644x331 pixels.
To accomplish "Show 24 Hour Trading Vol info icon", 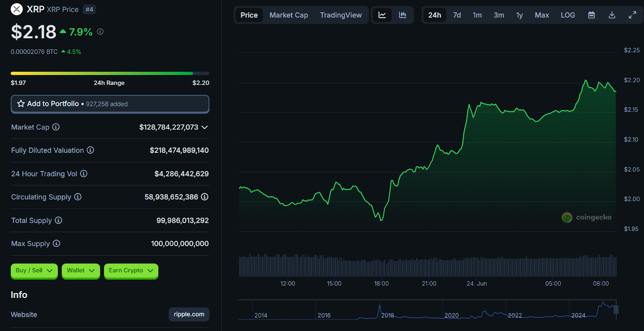I will [84, 174].
